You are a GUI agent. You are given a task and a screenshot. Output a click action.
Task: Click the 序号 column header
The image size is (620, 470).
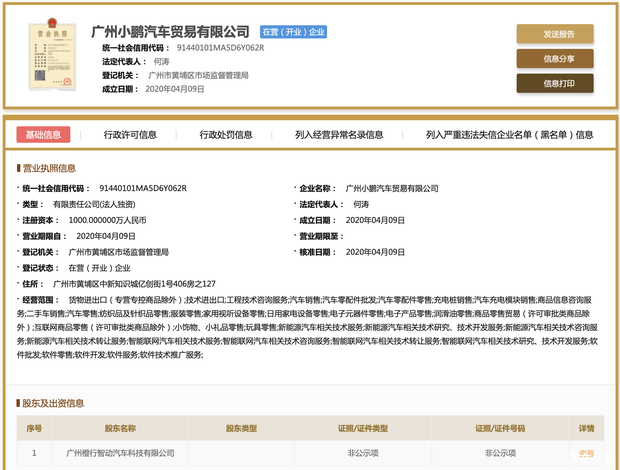pos(35,429)
